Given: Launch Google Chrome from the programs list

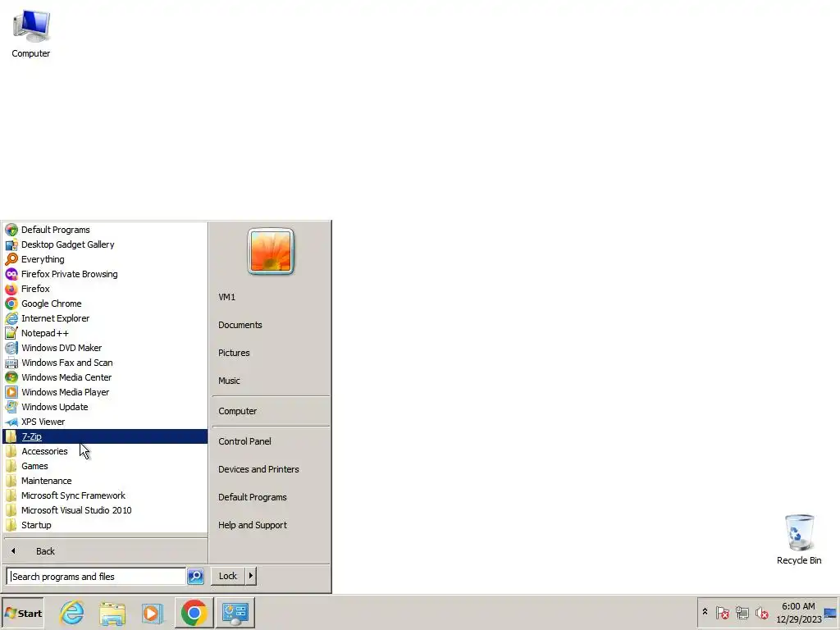Looking at the screenshot, I should [x=105, y=304].
